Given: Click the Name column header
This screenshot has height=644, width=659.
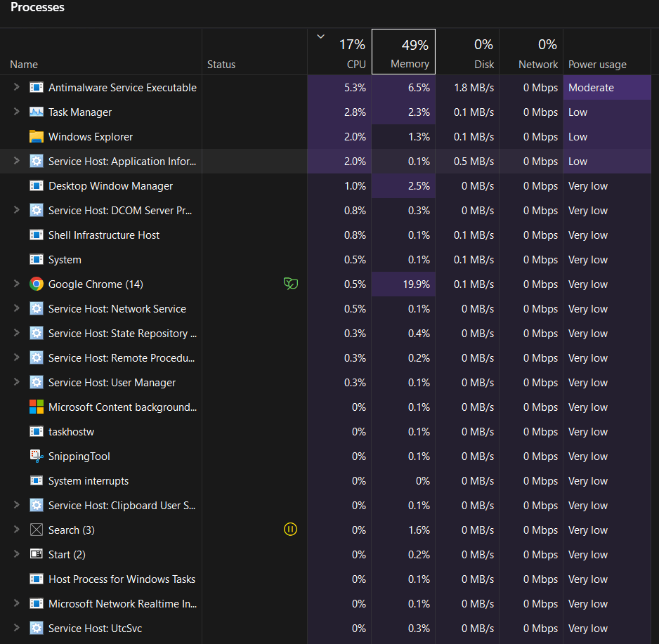Looking at the screenshot, I should click(24, 65).
